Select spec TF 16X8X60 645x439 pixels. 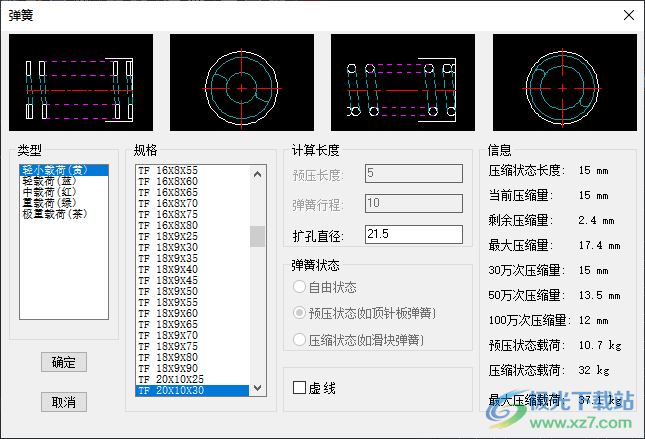(x=193, y=181)
